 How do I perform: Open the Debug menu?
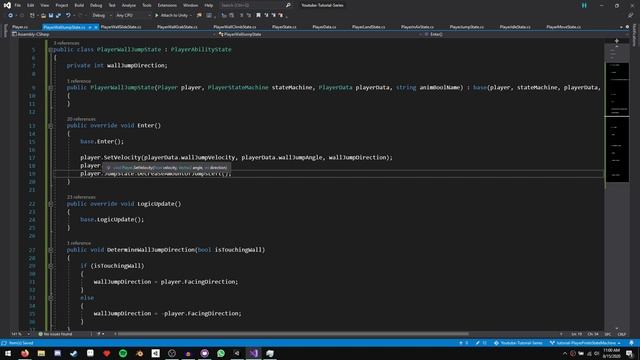pos(96,5)
